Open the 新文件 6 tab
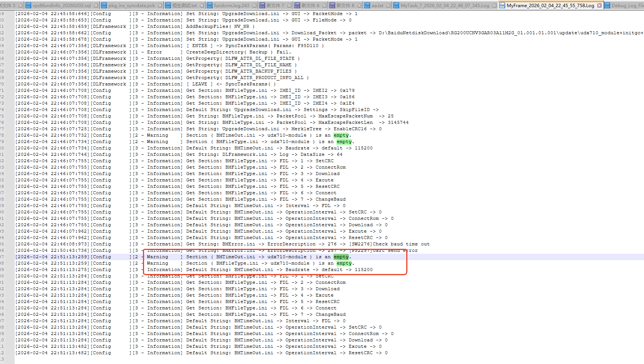 310,5
